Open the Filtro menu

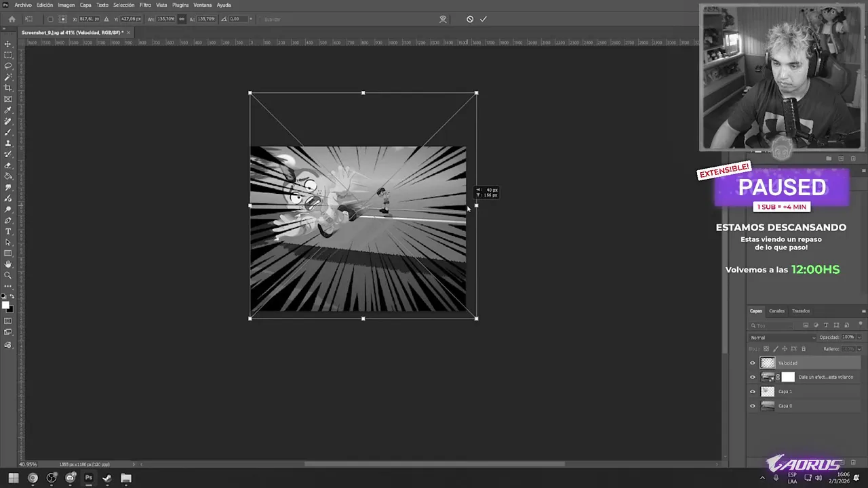145,5
